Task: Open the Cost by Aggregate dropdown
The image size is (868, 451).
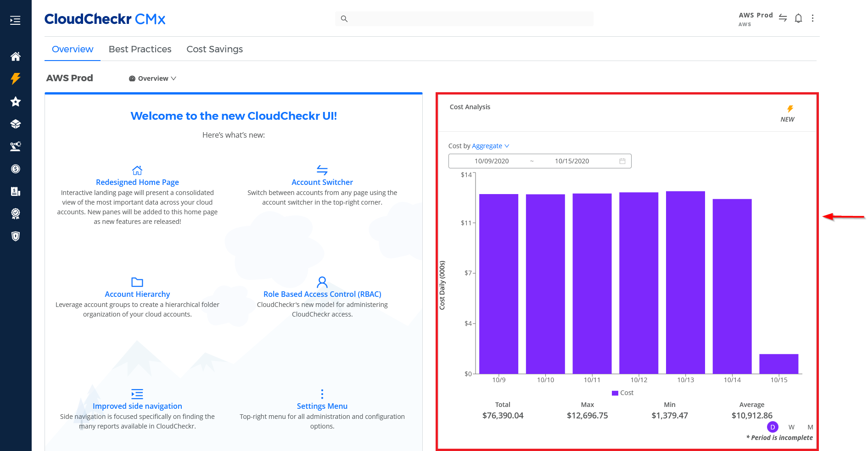Action: 491,146
